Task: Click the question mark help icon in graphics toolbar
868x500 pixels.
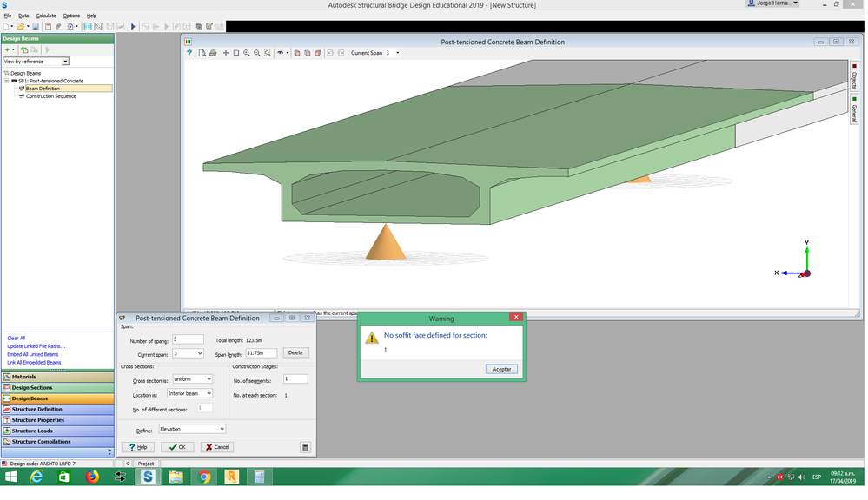Action: click(189, 53)
